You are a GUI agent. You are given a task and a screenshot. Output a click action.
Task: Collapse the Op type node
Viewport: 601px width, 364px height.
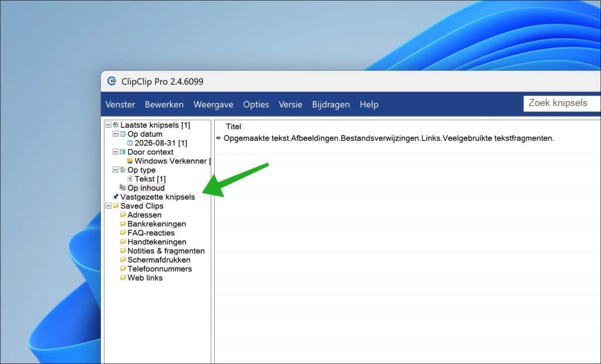tap(116, 169)
